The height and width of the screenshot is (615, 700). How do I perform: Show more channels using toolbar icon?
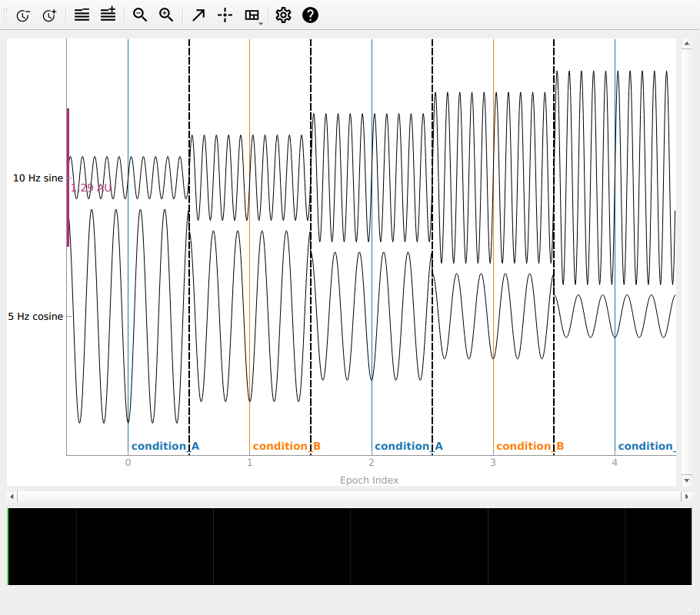pyautogui.click(x=108, y=15)
